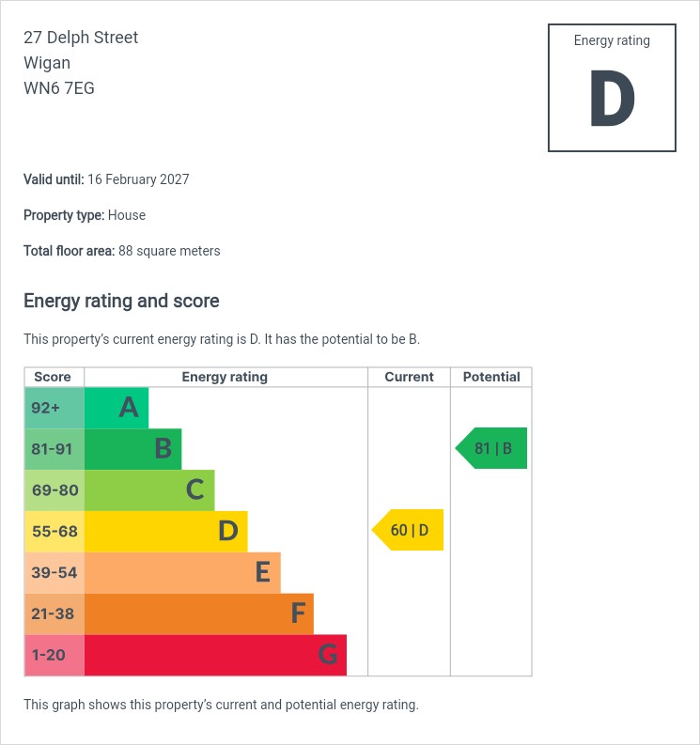
Task: Click the orange F rating bar
Action: (x=198, y=614)
